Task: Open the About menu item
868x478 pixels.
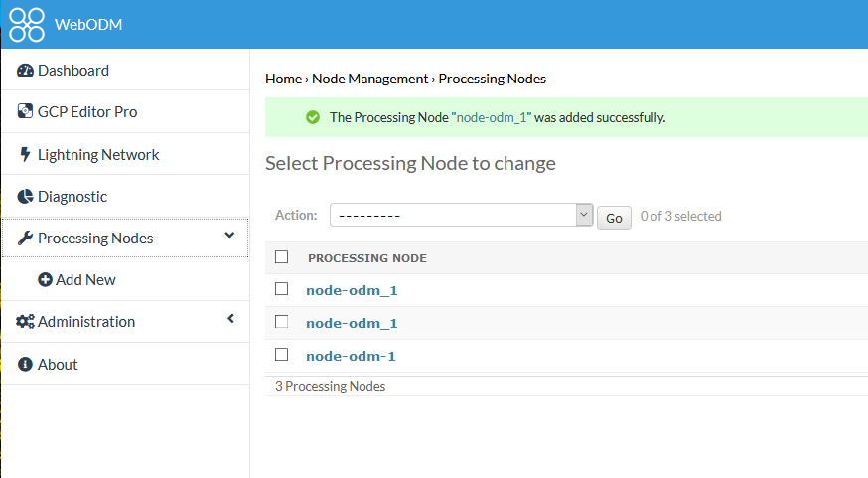Action: tap(58, 365)
